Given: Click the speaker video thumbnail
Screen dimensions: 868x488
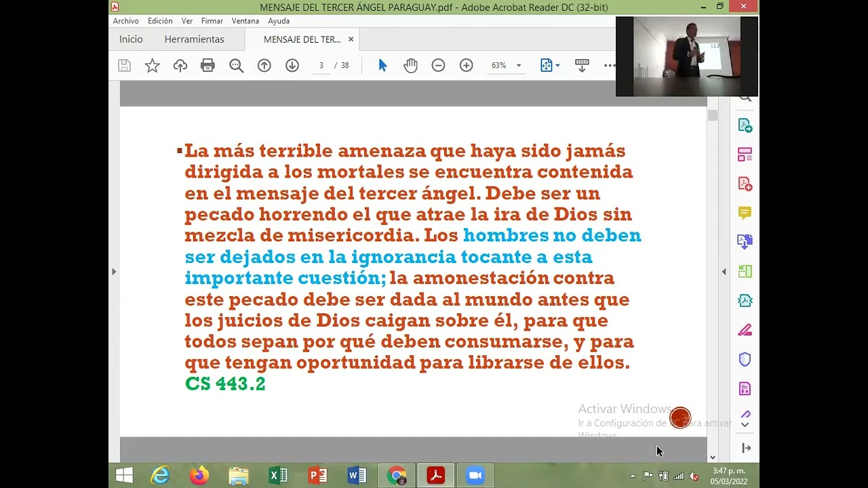Looking at the screenshot, I should [x=687, y=56].
